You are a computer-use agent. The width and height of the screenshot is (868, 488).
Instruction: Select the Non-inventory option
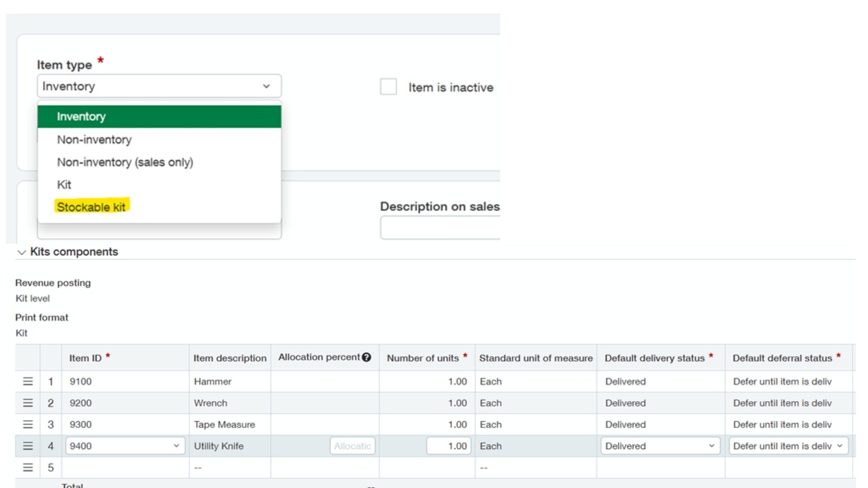(94, 139)
